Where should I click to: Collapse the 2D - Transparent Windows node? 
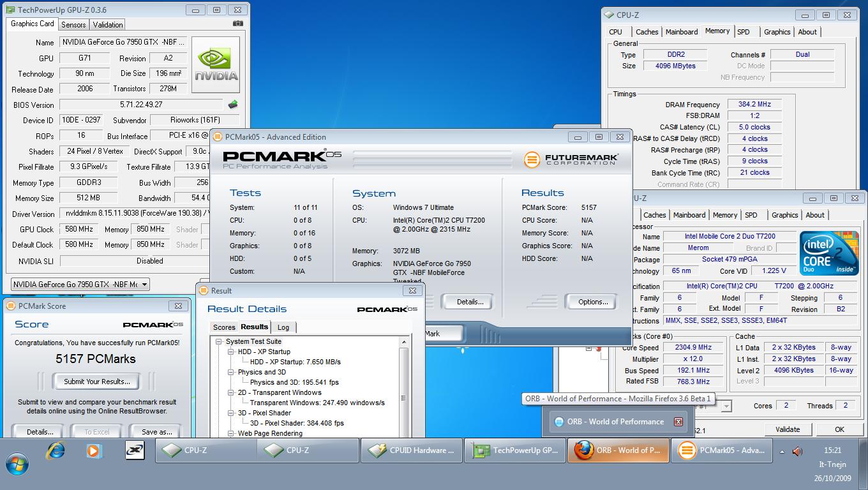point(231,392)
